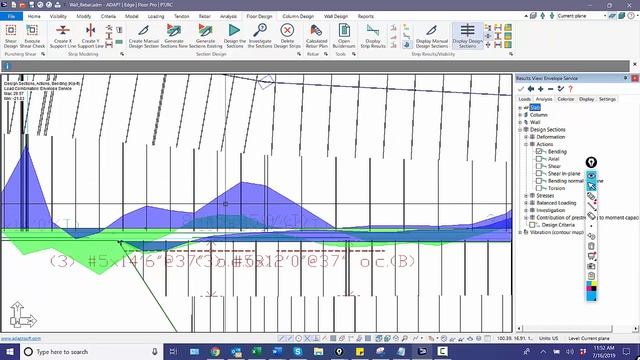Screen dimensions: 640x360
Task: Click camera icon on floating toolbar
Action: click(x=591, y=266)
